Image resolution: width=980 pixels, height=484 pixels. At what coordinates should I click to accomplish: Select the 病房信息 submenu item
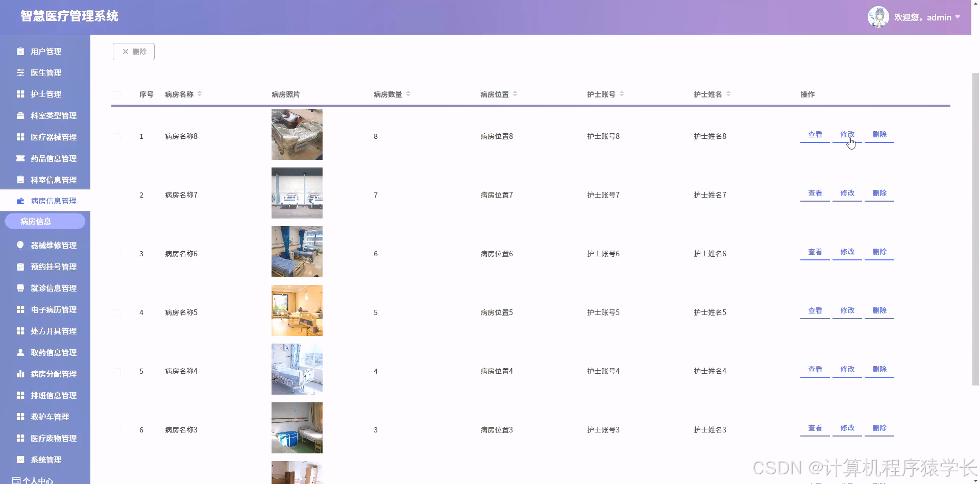click(x=45, y=221)
